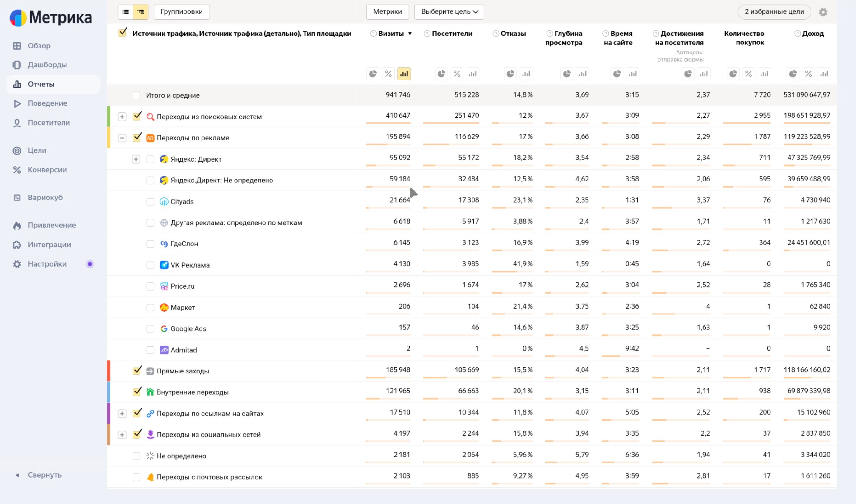Click the Группировки button
Screen dimensions: 856x504
182,12
